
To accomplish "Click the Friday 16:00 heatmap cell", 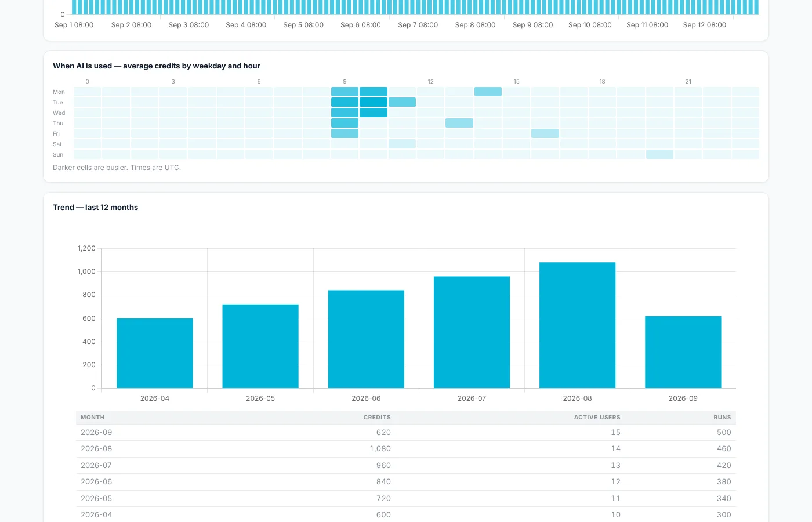I will click(x=545, y=133).
